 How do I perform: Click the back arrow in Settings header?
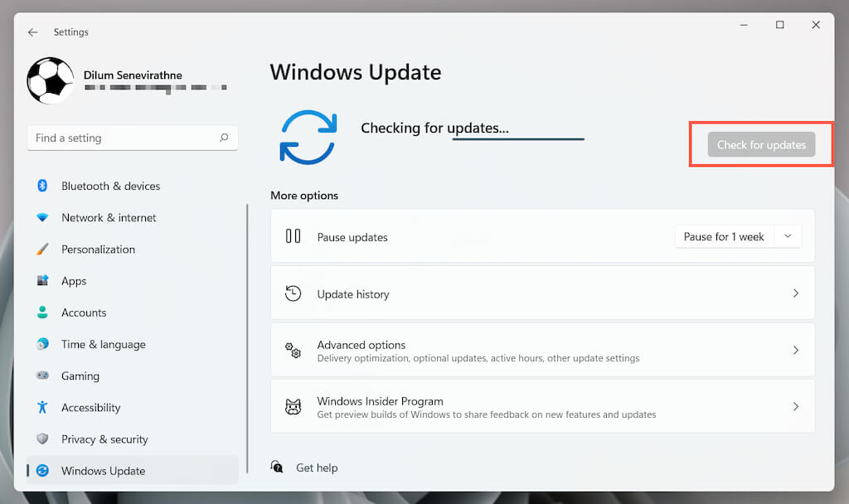33,32
